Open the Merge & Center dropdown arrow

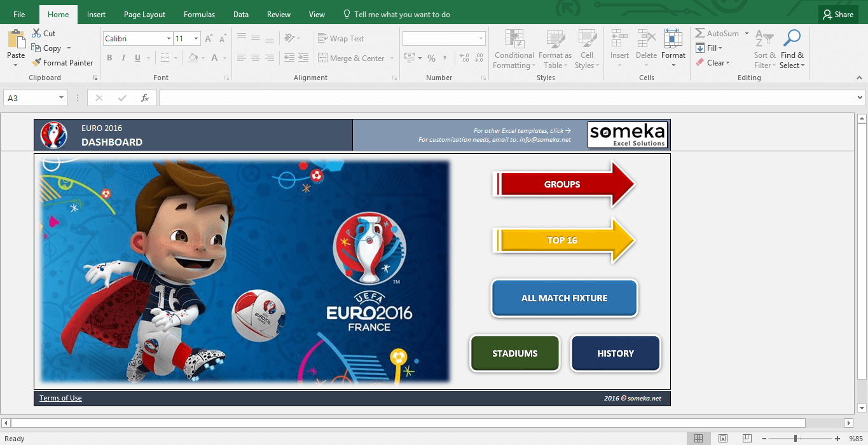[x=392, y=58]
